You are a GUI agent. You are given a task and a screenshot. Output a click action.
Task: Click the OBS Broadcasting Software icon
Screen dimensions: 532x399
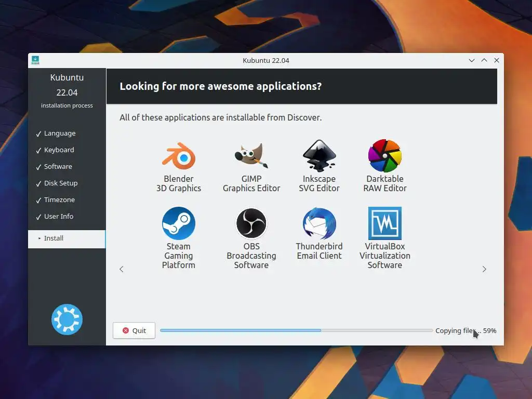[x=251, y=223]
